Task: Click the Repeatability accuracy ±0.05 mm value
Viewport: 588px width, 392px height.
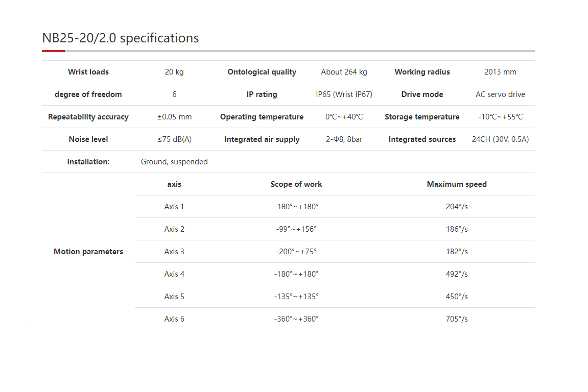Action: (174, 117)
